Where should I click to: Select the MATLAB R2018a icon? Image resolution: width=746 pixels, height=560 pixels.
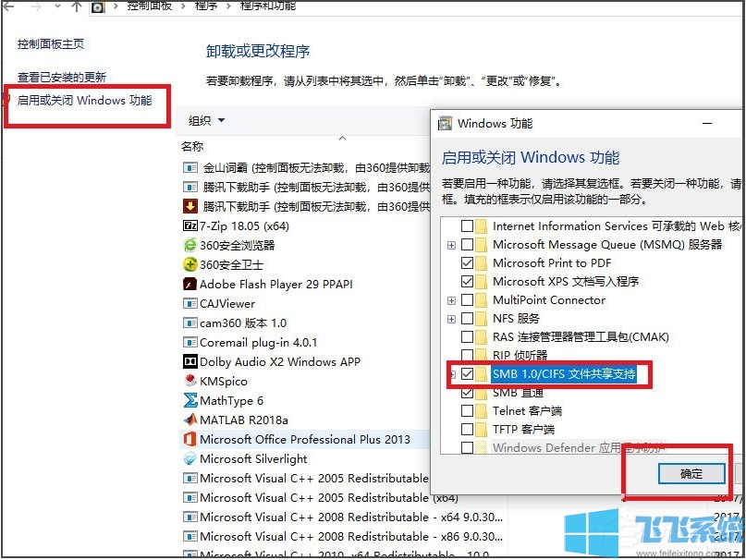point(192,420)
